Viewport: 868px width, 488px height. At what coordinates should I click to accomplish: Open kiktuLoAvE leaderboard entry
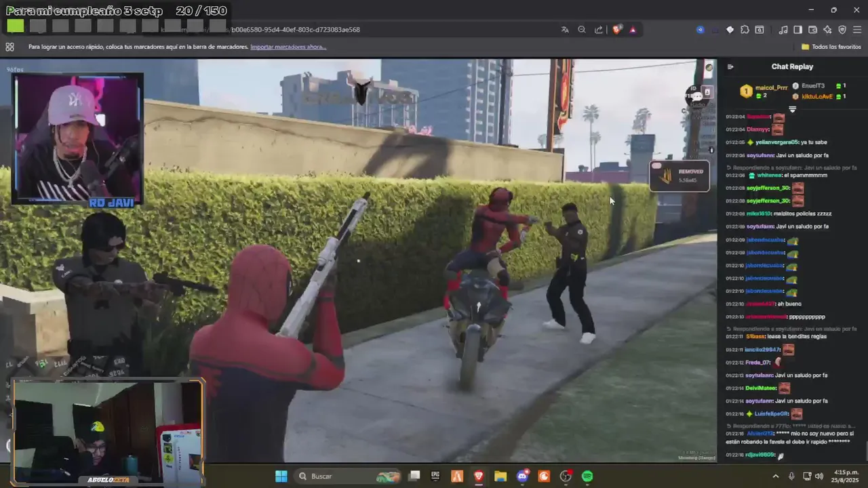pos(816,96)
